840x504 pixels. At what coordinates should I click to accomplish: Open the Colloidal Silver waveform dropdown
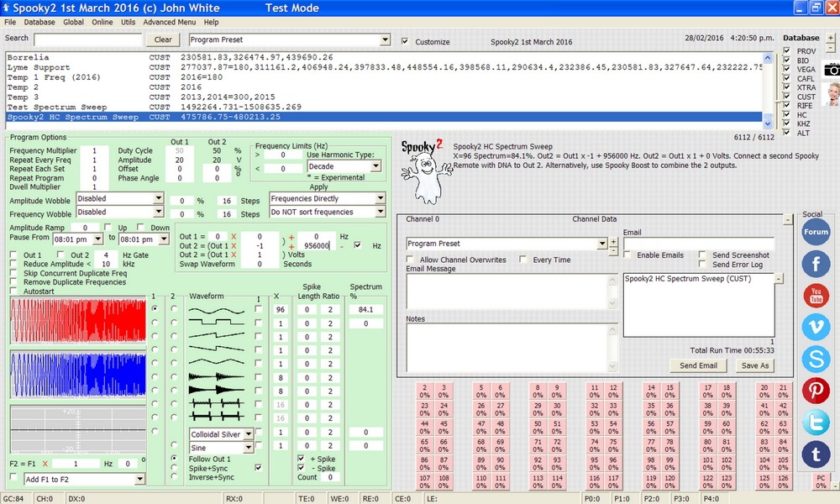pos(248,434)
